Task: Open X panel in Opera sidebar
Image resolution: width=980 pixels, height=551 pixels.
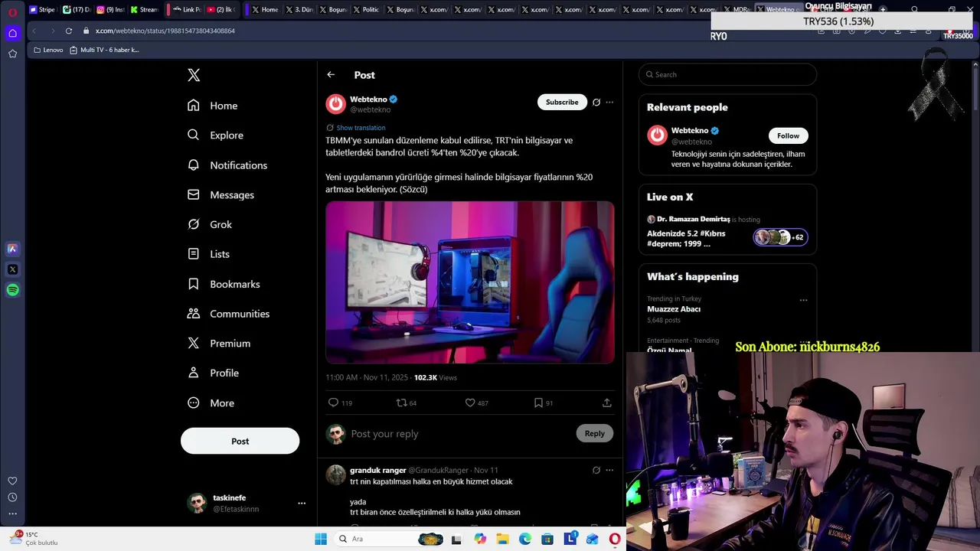Action: (x=12, y=269)
